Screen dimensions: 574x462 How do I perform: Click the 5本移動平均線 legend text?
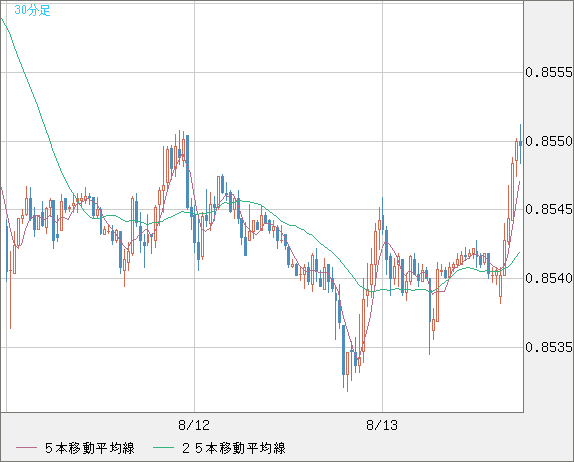[90, 448]
